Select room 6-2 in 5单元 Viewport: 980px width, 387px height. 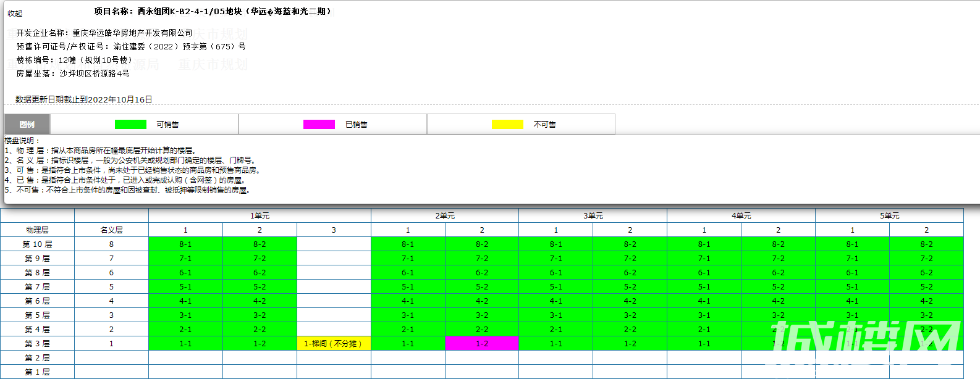(926, 273)
